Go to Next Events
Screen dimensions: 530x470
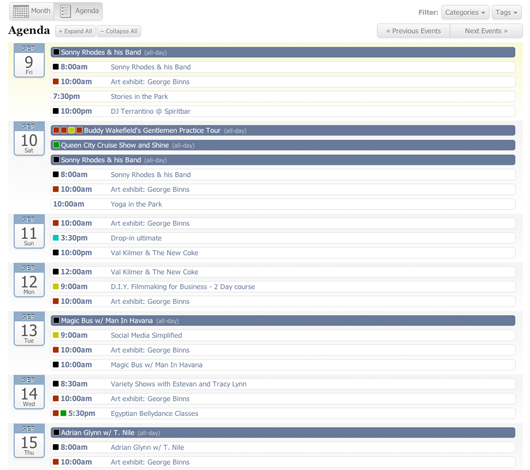pos(486,31)
